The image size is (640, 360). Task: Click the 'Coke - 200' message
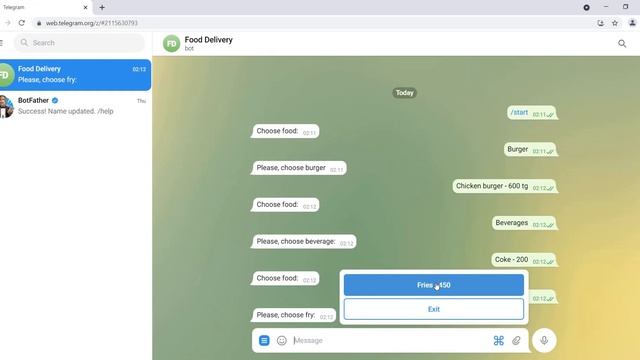(x=524, y=260)
